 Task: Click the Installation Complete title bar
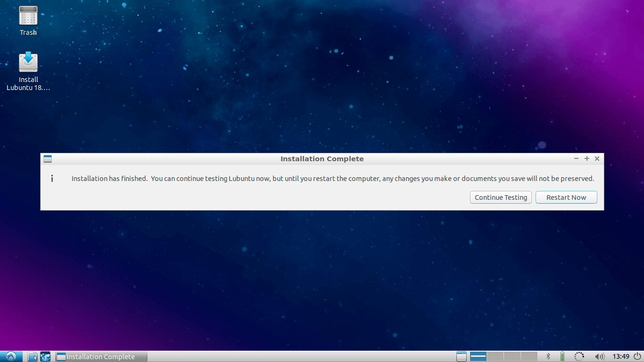tap(322, 159)
